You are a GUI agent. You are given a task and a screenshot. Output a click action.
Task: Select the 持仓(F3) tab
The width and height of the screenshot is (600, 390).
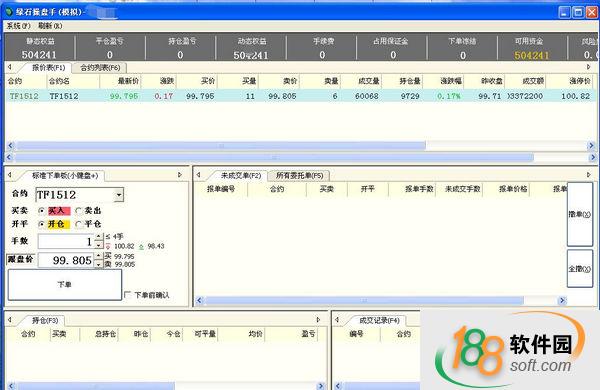pos(45,320)
